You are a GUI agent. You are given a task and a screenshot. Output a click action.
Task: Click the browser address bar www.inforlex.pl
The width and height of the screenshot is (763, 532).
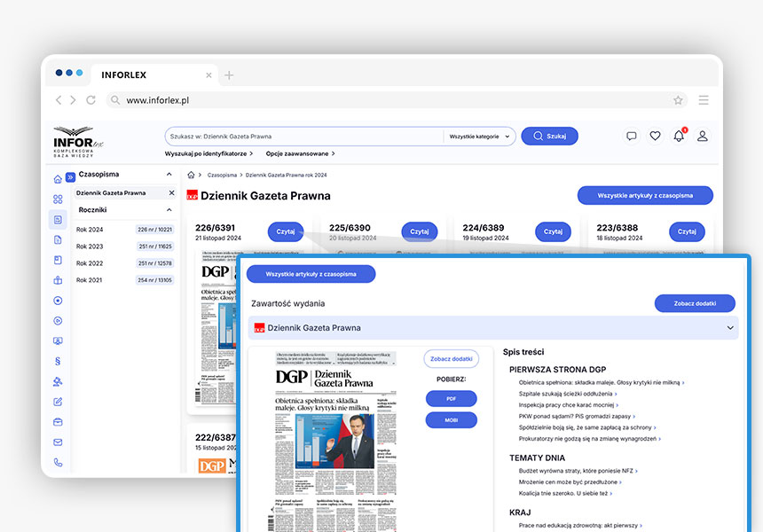[397, 100]
